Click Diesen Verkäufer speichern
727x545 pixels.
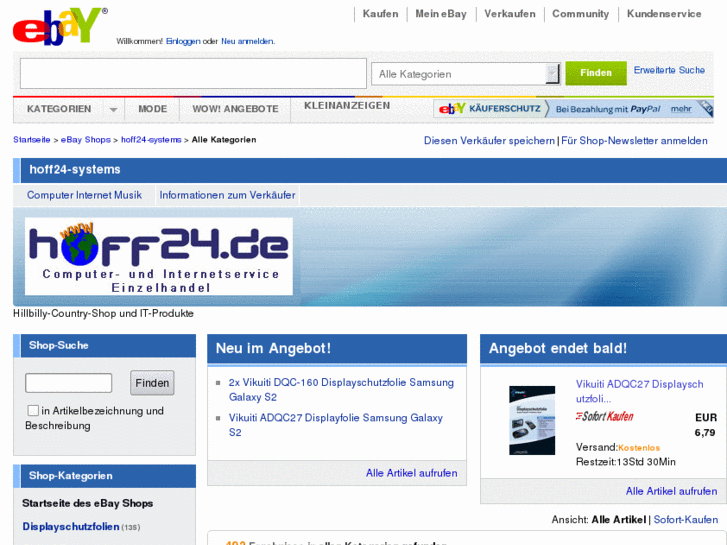coord(489,141)
